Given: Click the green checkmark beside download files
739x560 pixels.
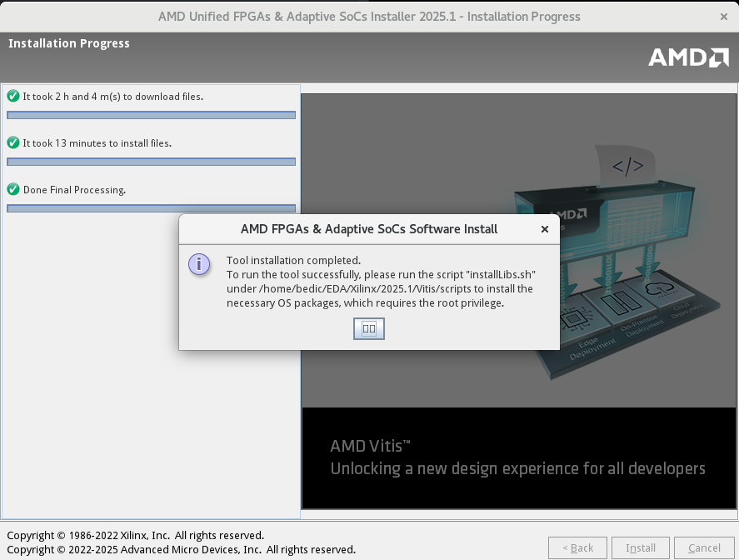Looking at the screenshot, I should 13,96.
